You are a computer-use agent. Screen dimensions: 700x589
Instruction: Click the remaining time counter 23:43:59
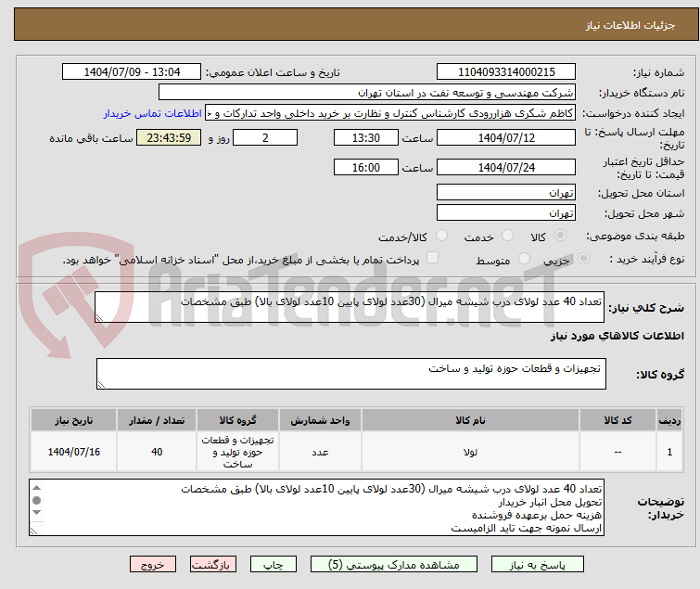[169, 137]
